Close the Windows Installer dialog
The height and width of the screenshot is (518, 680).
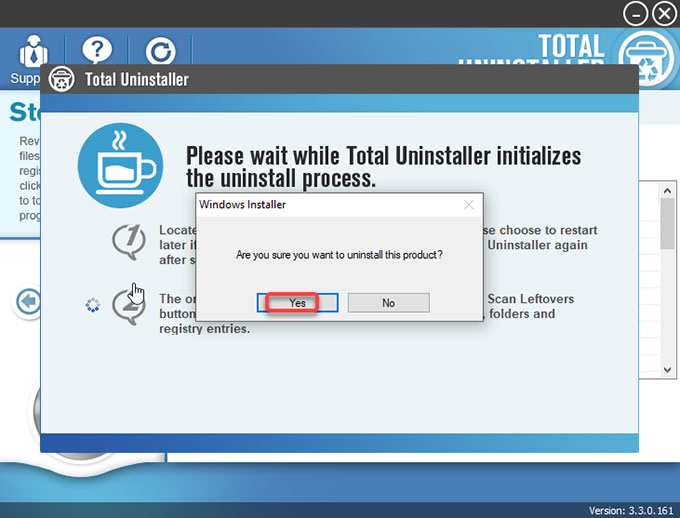coord(468,205)
